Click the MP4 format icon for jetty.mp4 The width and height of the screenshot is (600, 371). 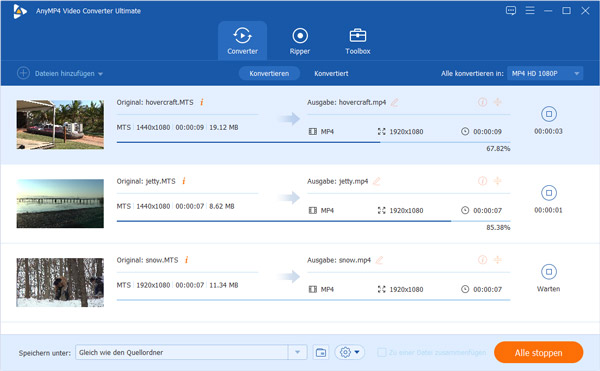[x=313, y=210]
